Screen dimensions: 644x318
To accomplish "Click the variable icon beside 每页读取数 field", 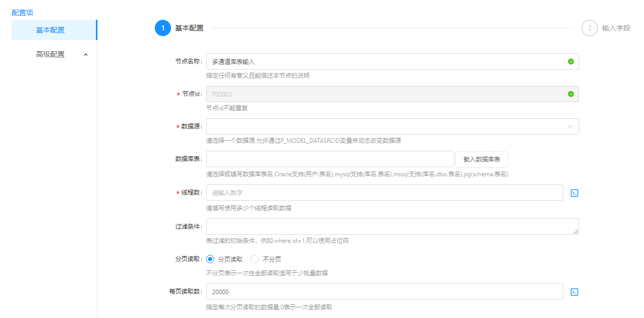I will pos(574,292).
